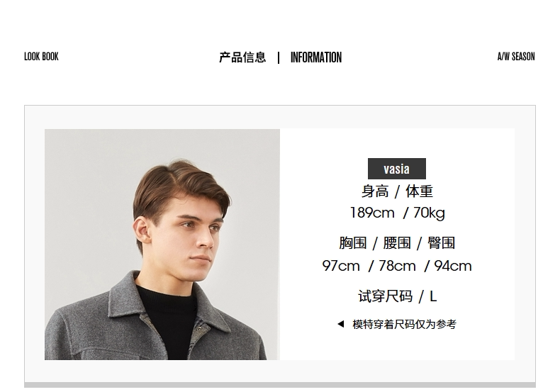
Task: Click the 94cm hip measurement
Action: (x=453, y=266)
